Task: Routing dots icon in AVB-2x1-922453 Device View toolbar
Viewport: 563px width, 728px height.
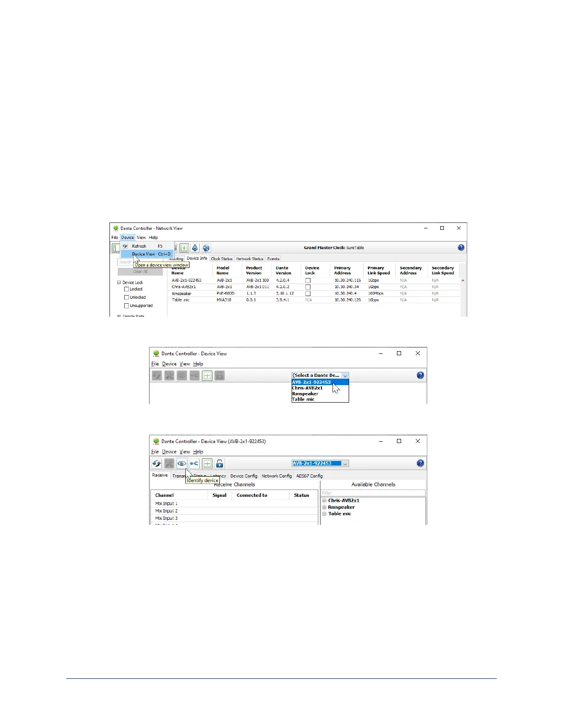Action: click(x=194, y=463)
